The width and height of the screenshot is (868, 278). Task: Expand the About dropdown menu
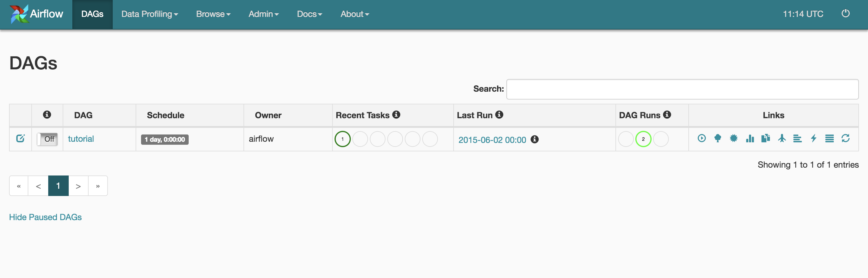click(354, 14)
